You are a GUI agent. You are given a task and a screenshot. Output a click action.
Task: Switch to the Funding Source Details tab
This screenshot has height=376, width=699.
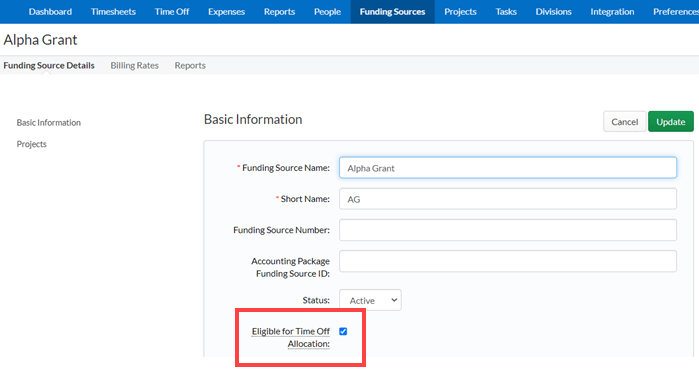click(x=49, y=65)
